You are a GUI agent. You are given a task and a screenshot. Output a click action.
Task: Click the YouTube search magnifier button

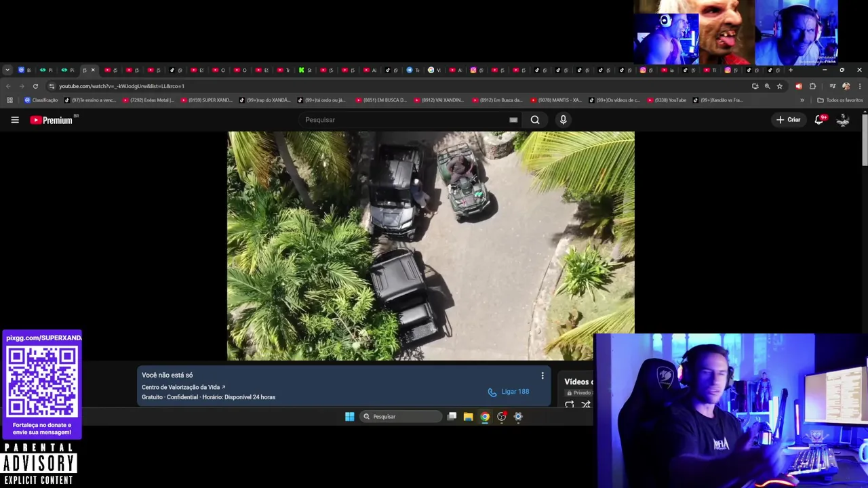tap(535, 120)
